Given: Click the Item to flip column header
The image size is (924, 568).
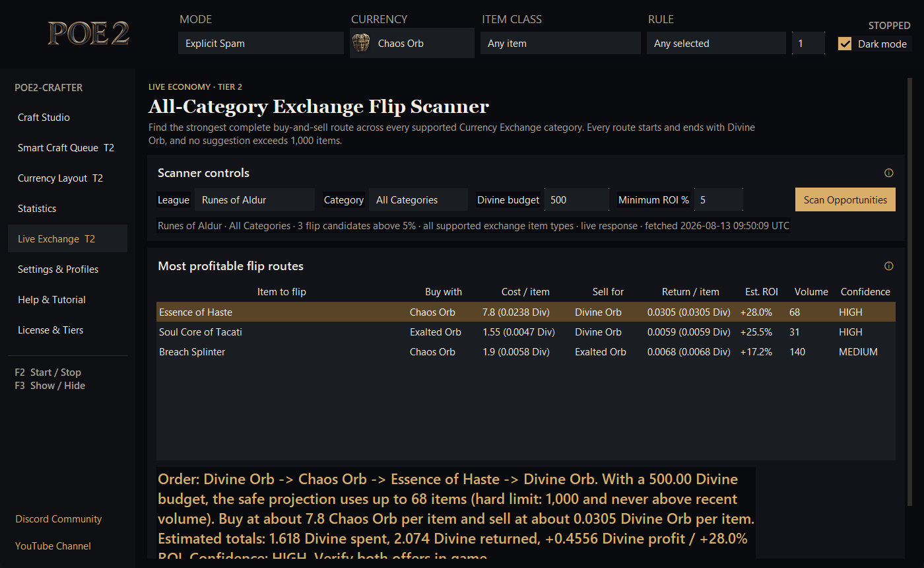Looking at the screenshot, I should [282, 292].
